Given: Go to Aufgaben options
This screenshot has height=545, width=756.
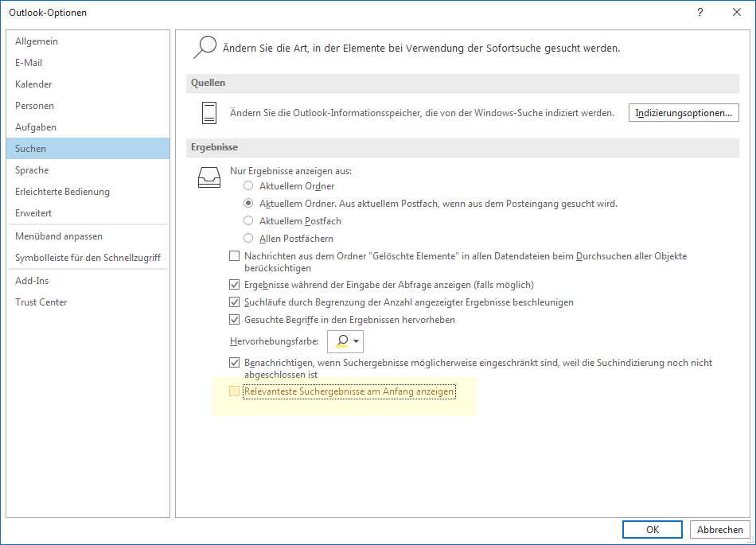Looking at the screenshot, I should tap(88, 127).
